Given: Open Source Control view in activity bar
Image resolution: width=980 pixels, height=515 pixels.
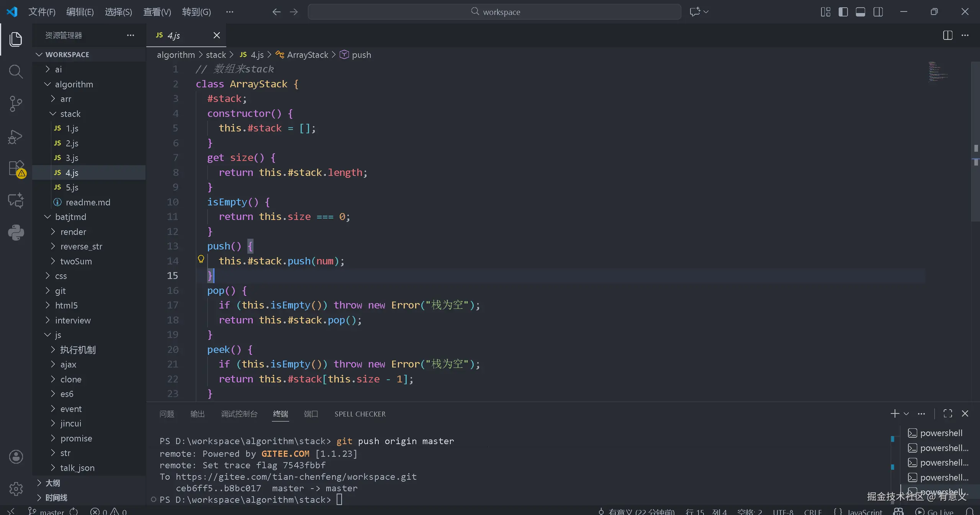Looking at the screenshot, I should click(x=16, y=103).
